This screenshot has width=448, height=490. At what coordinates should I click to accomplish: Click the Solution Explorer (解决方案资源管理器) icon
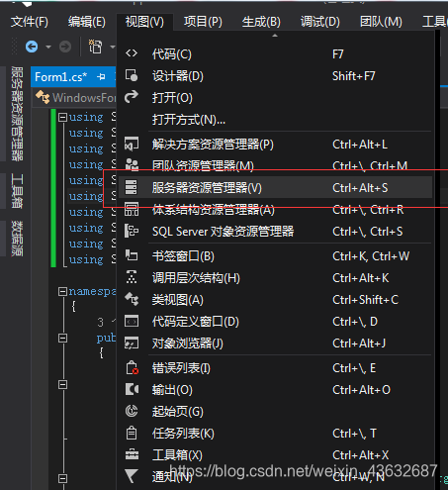(132, 145)
